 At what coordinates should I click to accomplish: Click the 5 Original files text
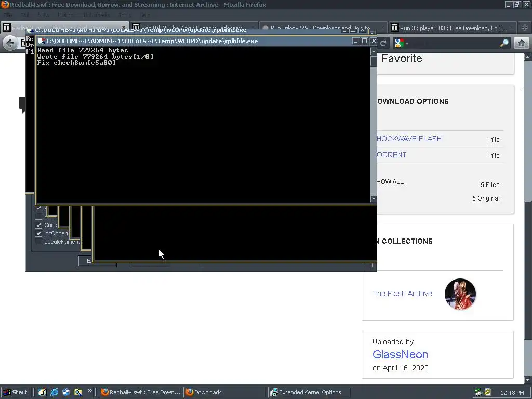[486, 198]
